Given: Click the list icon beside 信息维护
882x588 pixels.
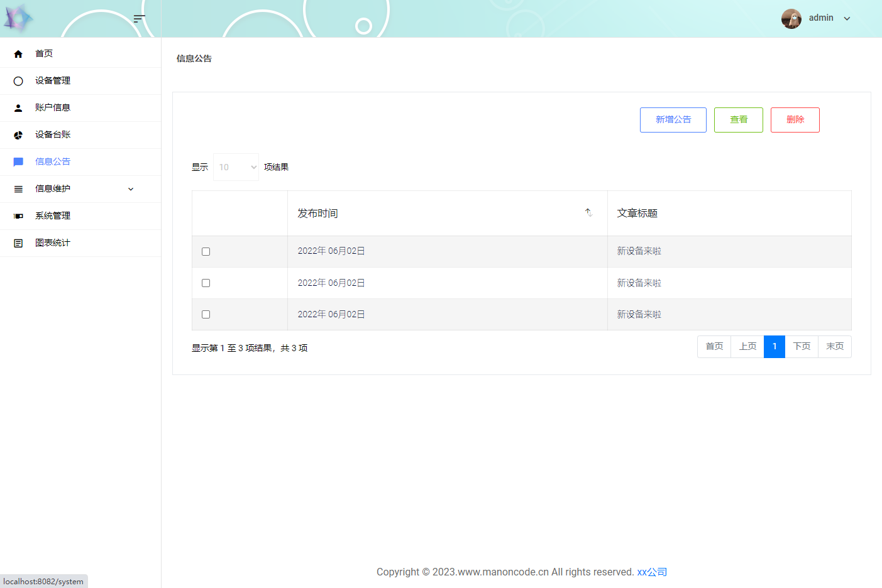Looking at the screenshot, I should 18,189.
